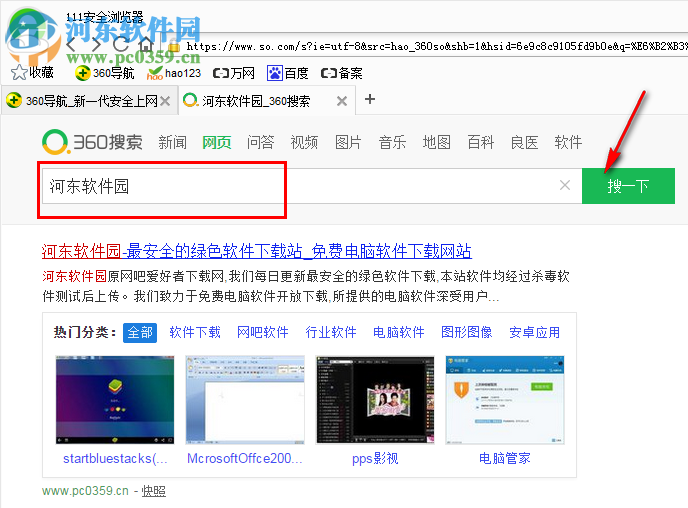Click the padlock icon in address bar

(174, 46)
